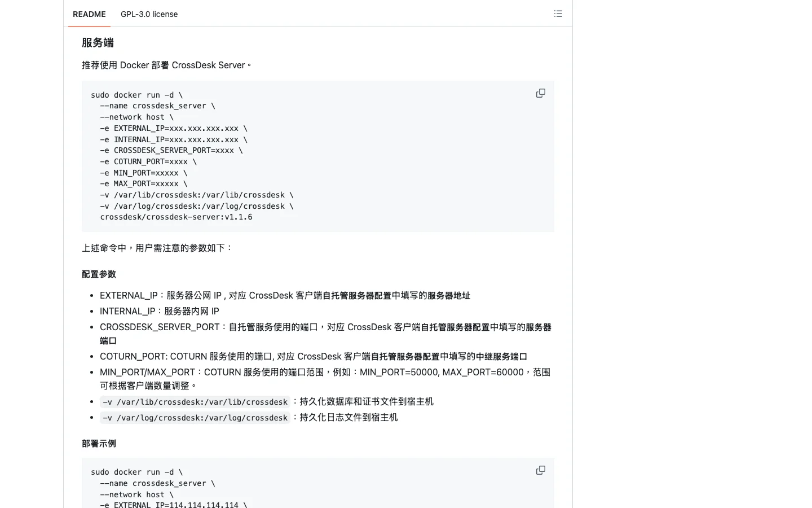The width and height of the screenshot is (812, 508).
Task: Copy the 部署示例 code block
Action: click(540, 470)
